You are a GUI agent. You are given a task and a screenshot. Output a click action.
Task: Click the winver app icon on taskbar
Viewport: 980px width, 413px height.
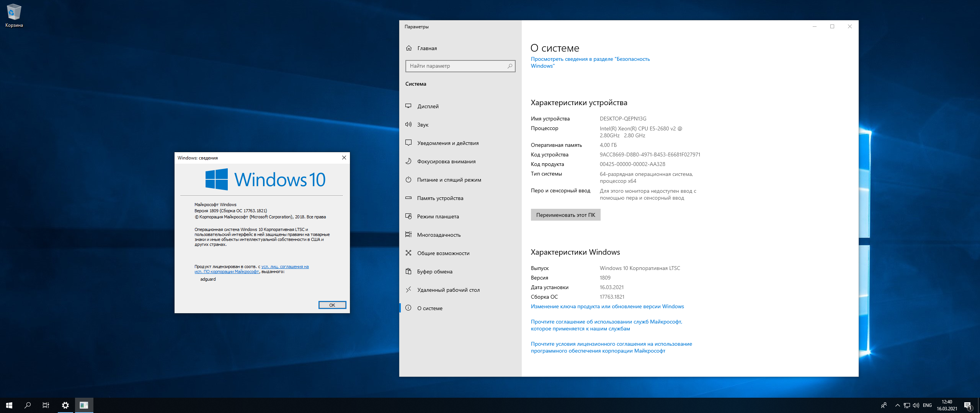pyautogui.click(x=84, y=405)
